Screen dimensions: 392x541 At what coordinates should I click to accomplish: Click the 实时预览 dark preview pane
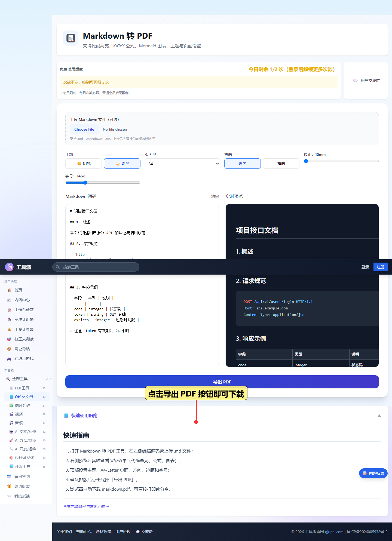tap(302, 285)
